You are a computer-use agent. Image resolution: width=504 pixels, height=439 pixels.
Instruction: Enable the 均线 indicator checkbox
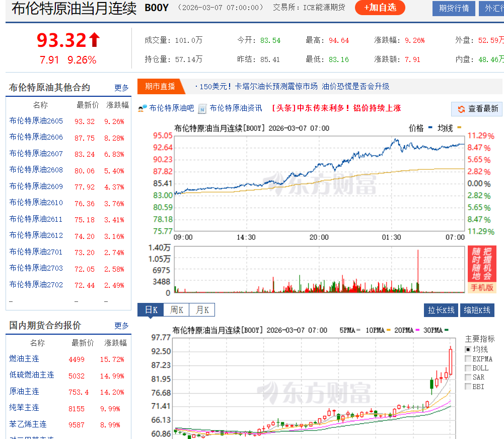pos(468,349)
